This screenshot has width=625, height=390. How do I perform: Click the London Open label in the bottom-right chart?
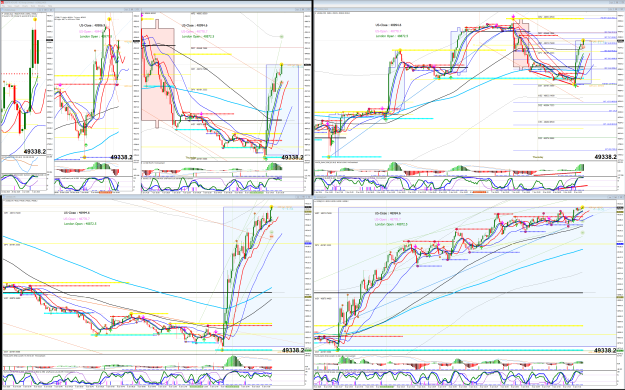coord(391,224)
